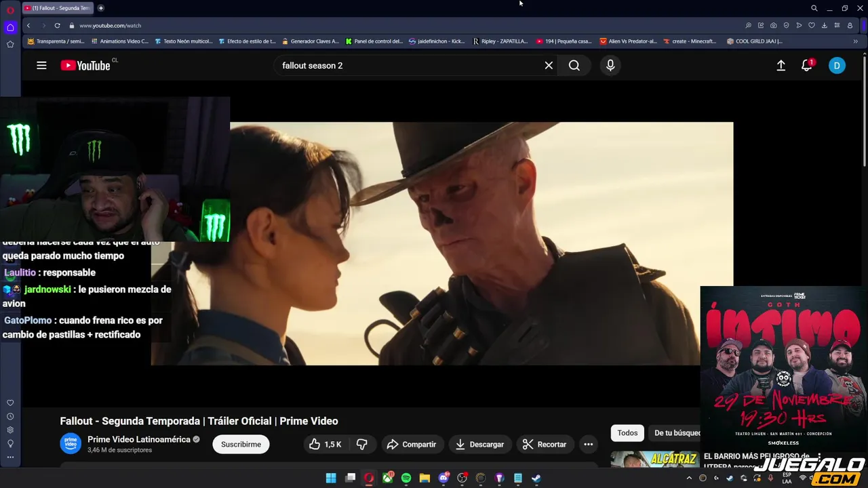Open the zoom magnifier in address bar
868x488 pixels.
tap(748, 25)
